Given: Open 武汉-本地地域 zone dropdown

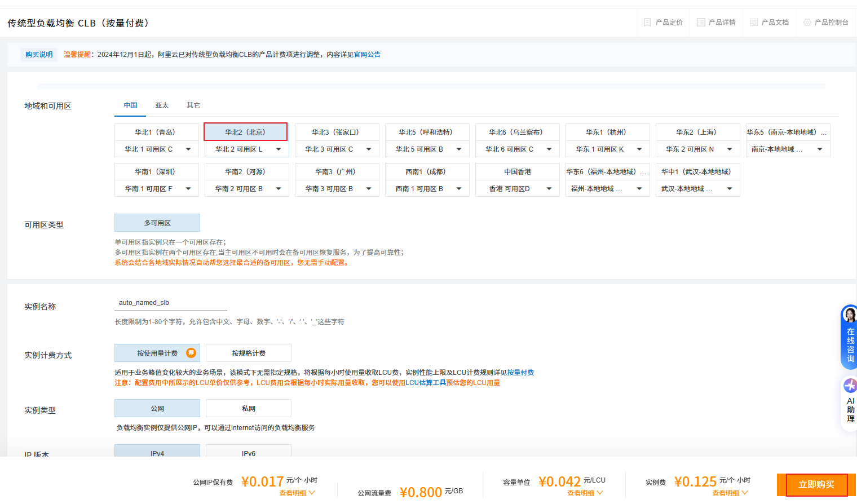Looking at the screenshot, I should tap(698, 188).
